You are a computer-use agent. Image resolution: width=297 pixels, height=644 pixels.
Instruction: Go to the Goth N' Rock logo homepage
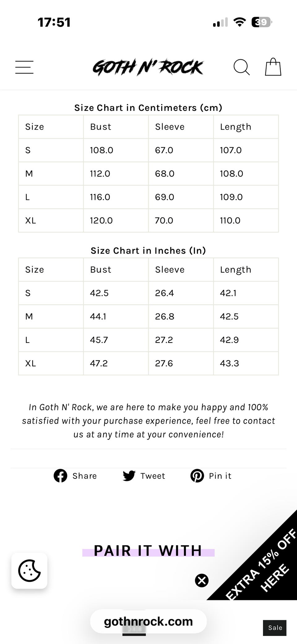[148, 67]
